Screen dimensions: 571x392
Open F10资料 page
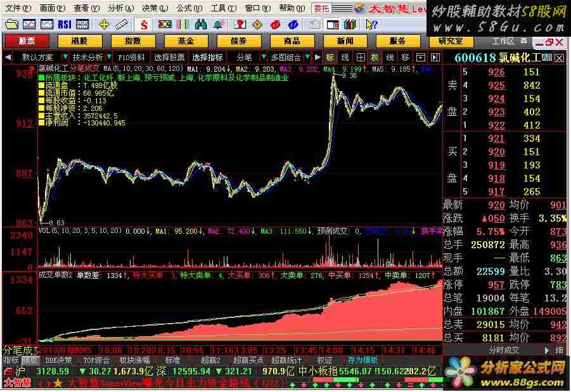[x=131, y=57]
